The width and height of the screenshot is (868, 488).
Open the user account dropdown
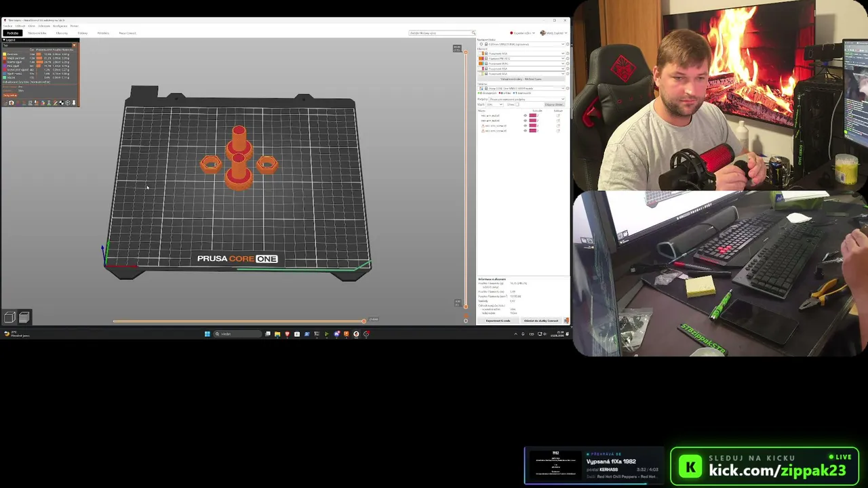tap(553, 33)
